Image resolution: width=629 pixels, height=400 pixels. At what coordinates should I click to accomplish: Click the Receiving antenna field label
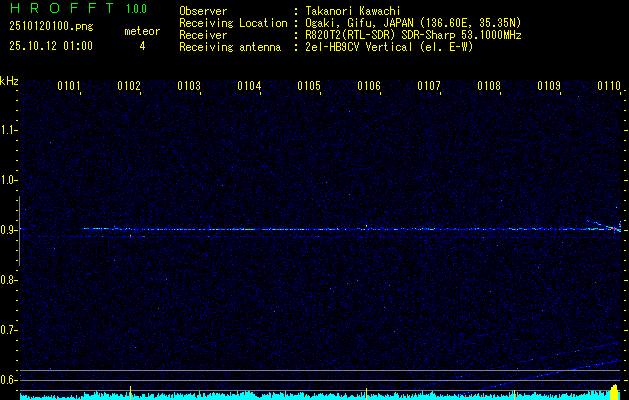tap(230, 47)
